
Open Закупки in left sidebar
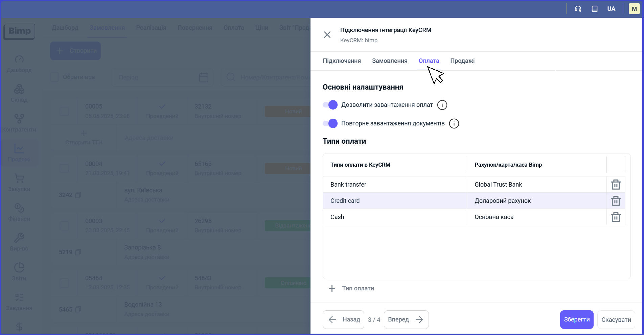click(19, 183)
